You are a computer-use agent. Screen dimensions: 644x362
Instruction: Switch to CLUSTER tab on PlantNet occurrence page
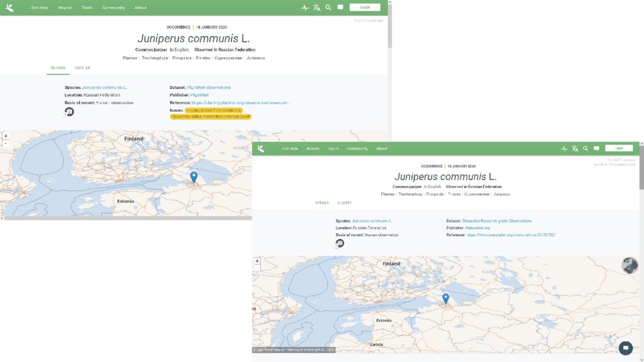pos(82,68)
